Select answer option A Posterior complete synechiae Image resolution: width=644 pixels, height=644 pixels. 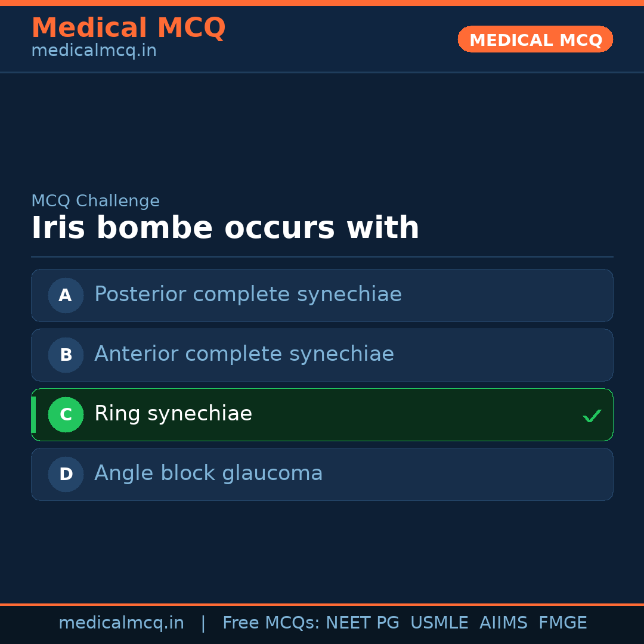pyautogui.click(x=322, y=295)
